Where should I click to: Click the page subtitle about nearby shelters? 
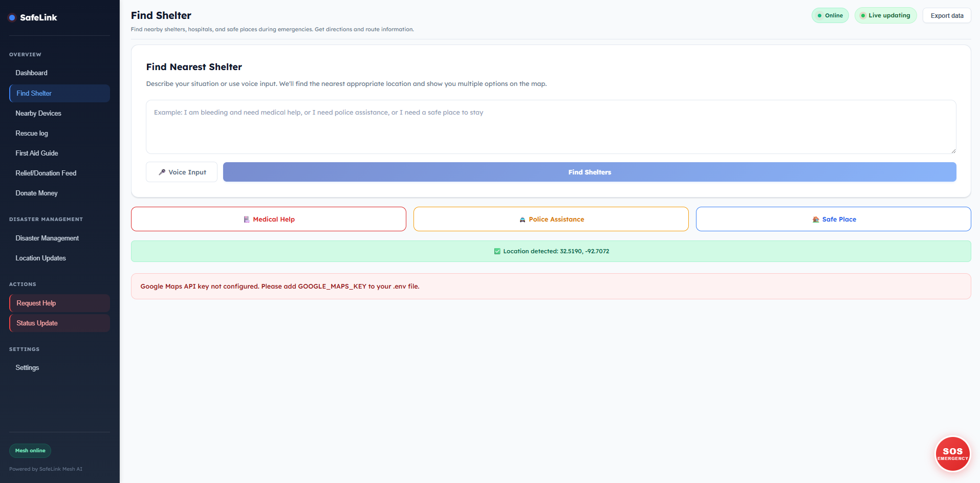[272, 29]
